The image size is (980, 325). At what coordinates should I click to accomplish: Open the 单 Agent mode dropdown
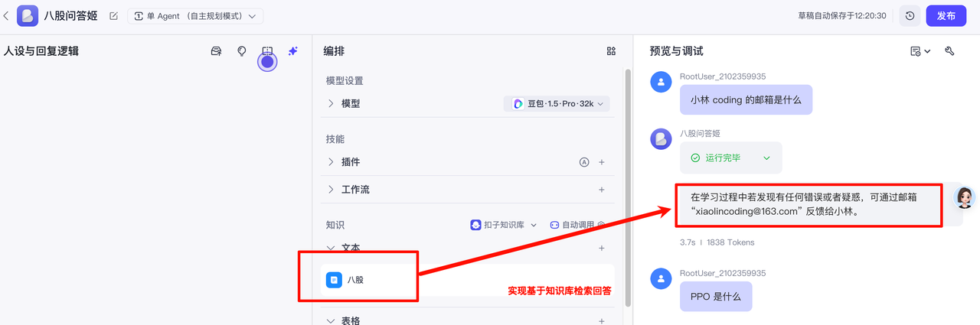point(195,16)
